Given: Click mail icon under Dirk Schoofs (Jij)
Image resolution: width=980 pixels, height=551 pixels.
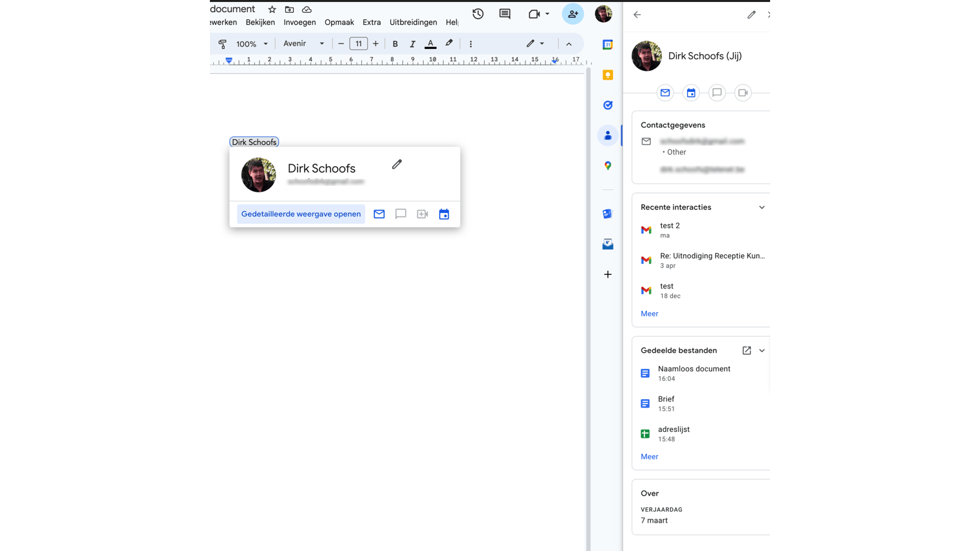Looking at the screenshot, I should 665,93.
